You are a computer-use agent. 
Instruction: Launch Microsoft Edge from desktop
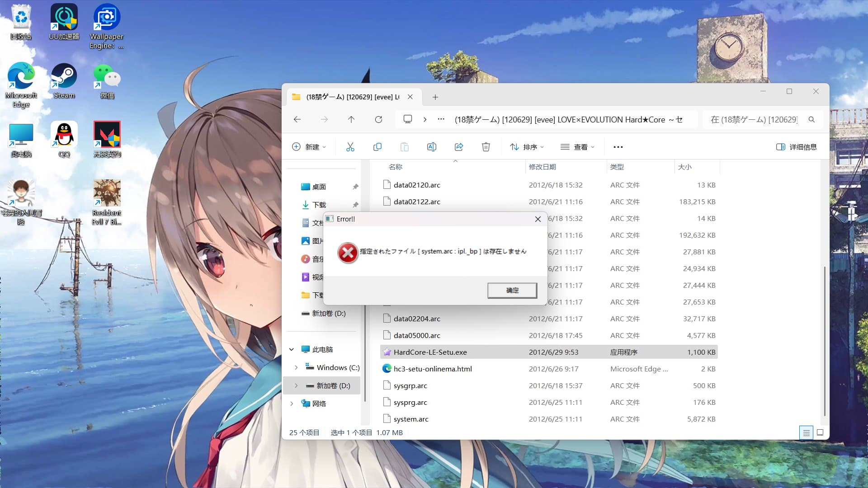click(x=21, y=86)
